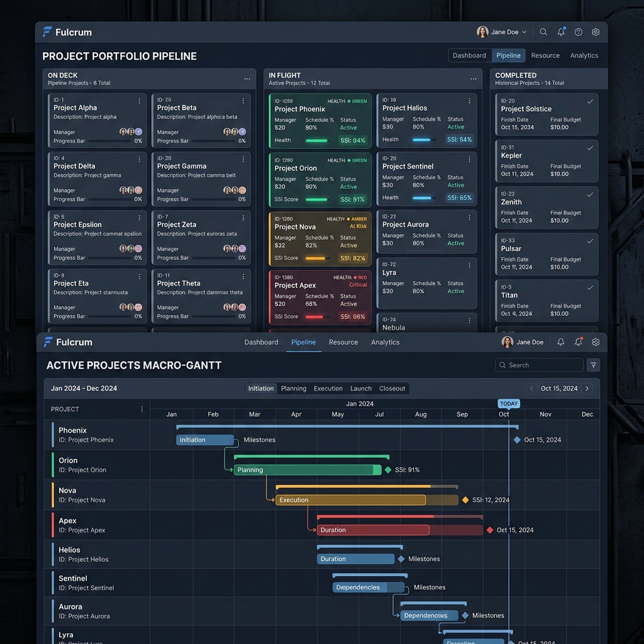Toggle the Project Solstice completed checkmark
Viewport: 644px width, 644px height.
pos(590,101)
